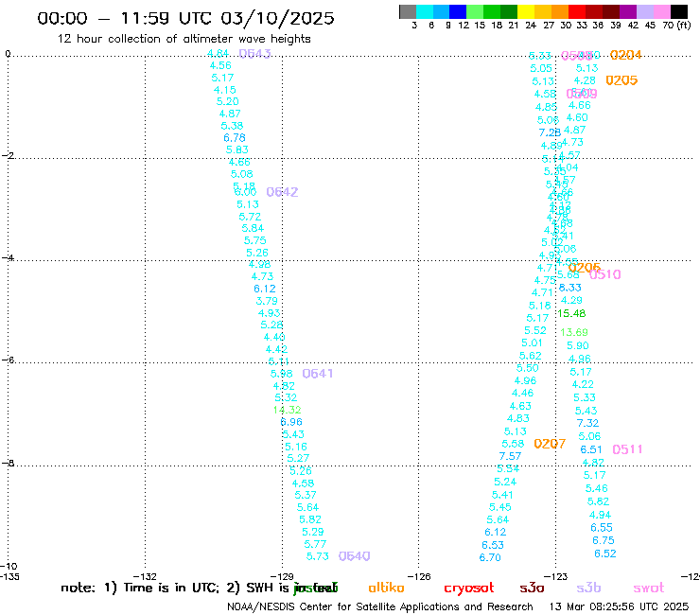Click the orange altika satellite legend label
Image resolution: width=700 pixels, height=615 pixels.
[386, 588]
